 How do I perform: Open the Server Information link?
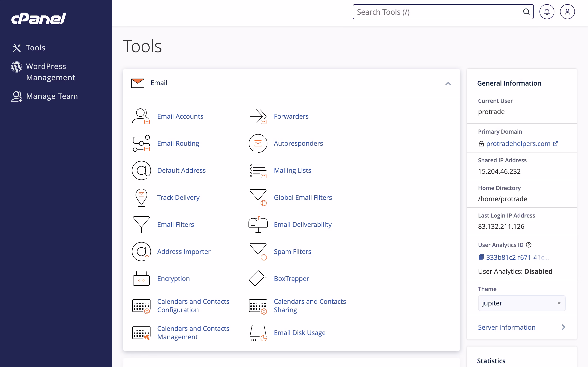point(507,327)
